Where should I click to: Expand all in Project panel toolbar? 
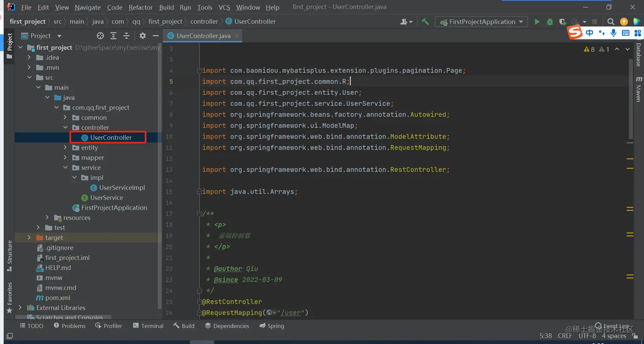(x=113, y=36)
